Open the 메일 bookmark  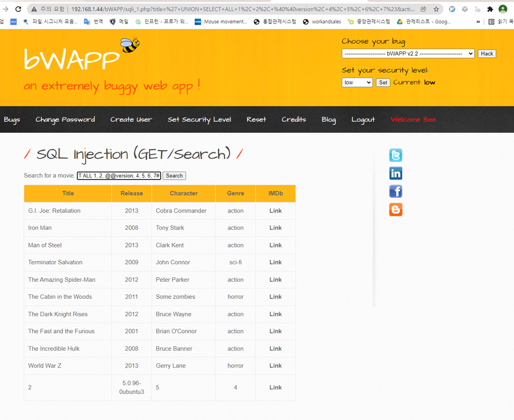tap(119, 22)
